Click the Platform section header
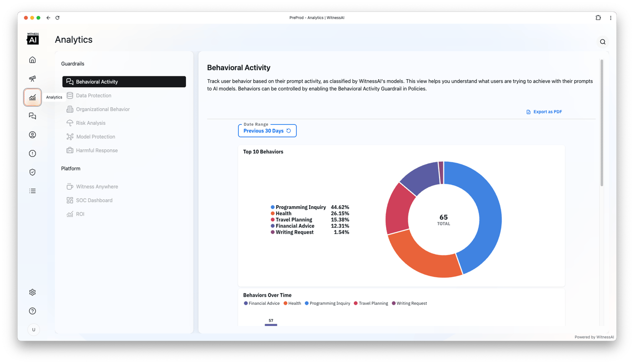Screen dimensions: 634x364 tap(71, 169)
